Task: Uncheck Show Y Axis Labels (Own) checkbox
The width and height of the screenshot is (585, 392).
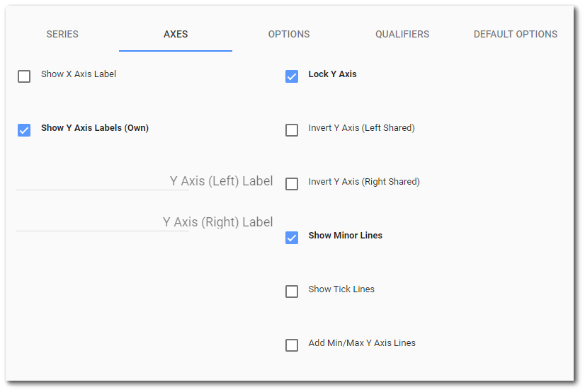Action: click(x=24, y=130)
